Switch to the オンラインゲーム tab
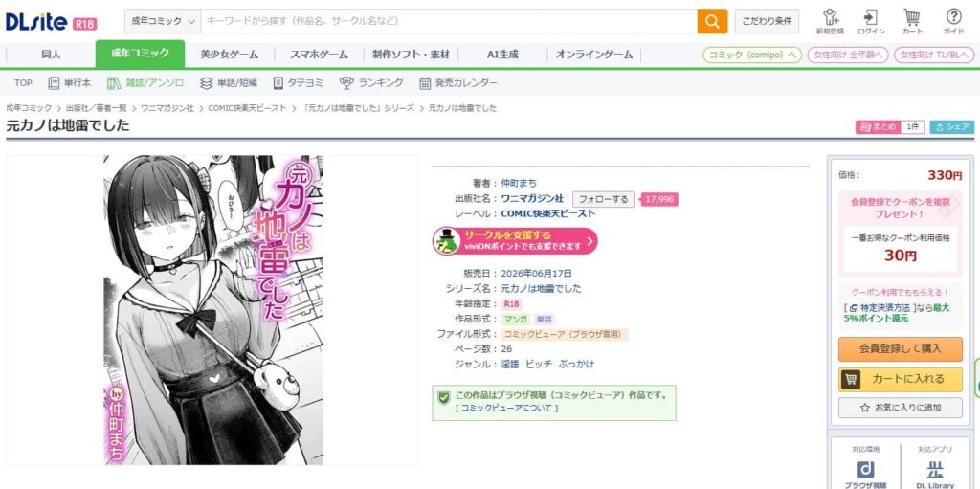Viewport: 980px width, 489px height. [593, 55]
